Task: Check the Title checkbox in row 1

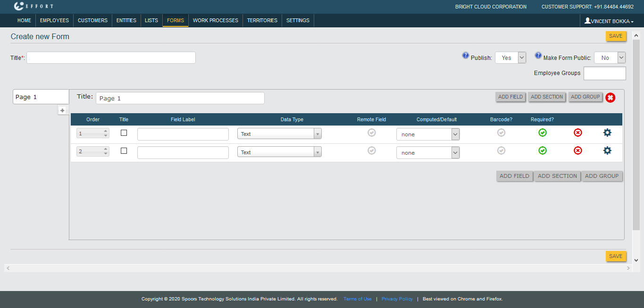Action: pos(124,133)
